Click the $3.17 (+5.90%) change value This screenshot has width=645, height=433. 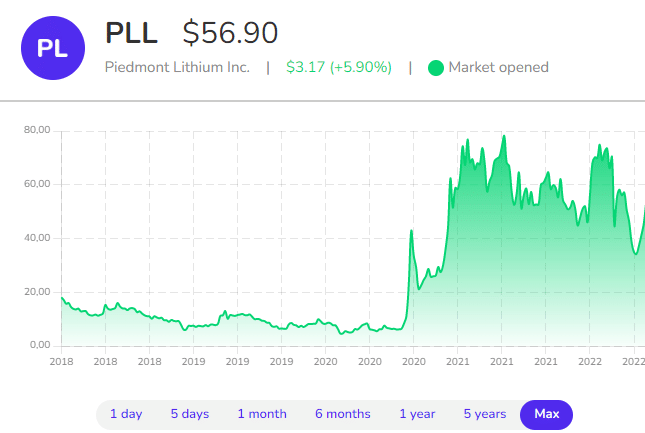pyautogui.click(x=340, y=68)
